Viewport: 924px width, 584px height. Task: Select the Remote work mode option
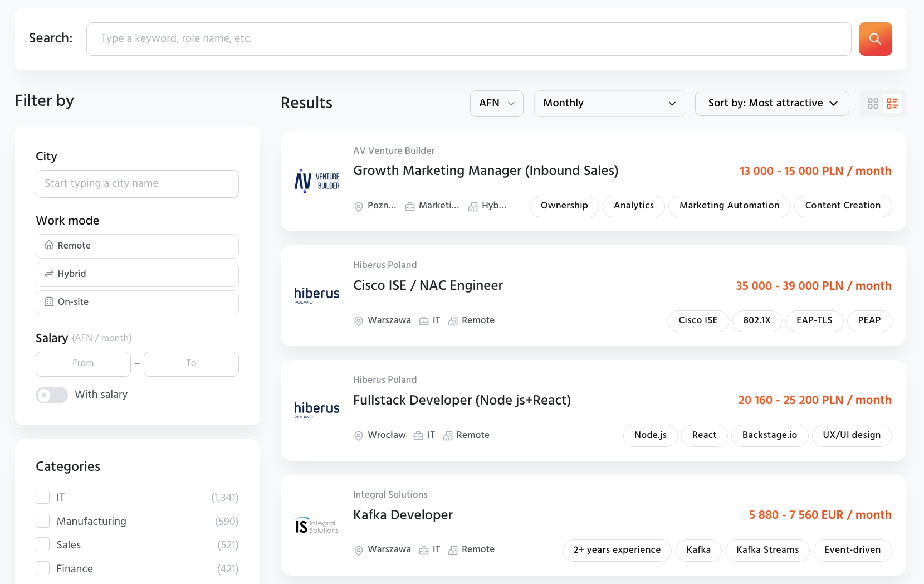pos(137,246)
